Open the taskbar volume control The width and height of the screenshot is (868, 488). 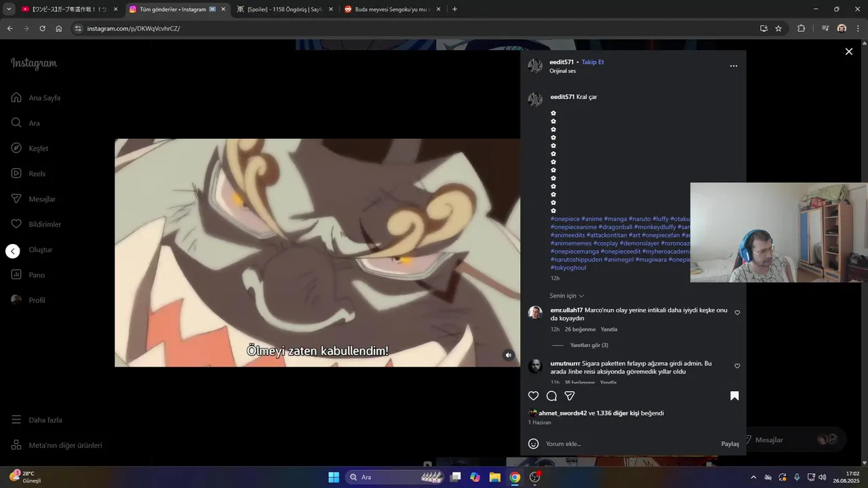coord(823,477)
